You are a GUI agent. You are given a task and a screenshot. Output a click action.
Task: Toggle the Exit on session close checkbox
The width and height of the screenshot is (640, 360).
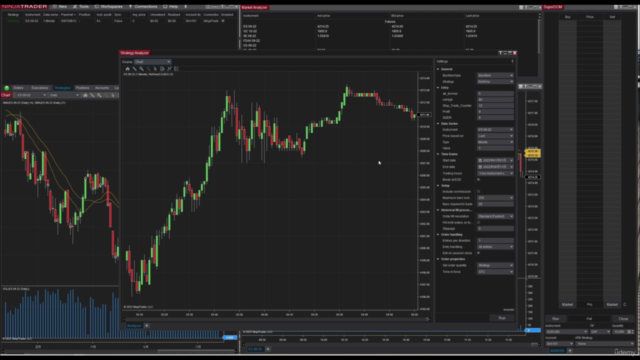[x=479, y=253]
